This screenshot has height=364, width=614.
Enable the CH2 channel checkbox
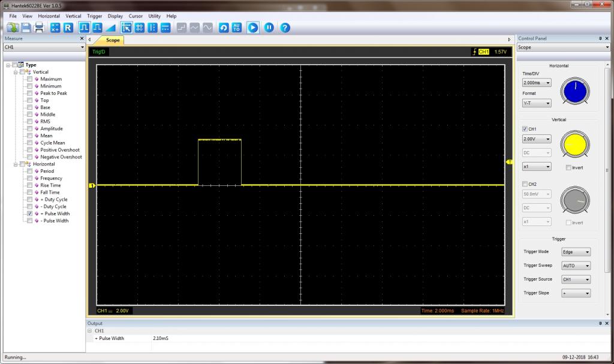[525, 184]
